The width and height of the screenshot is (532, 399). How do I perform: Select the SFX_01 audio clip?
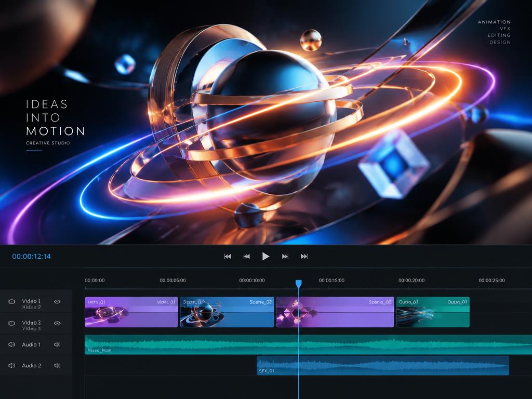[x=383, y=365]
